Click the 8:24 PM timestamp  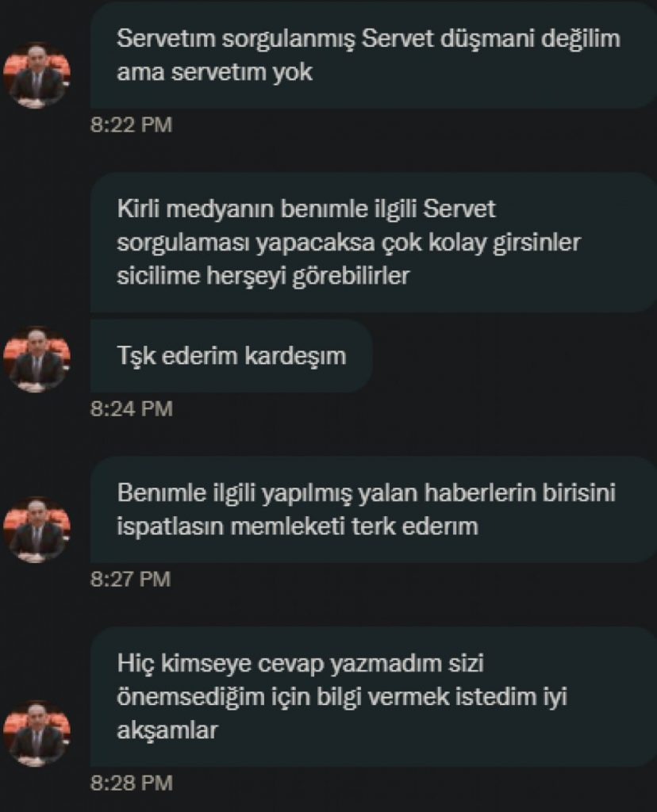pos(131,409)
